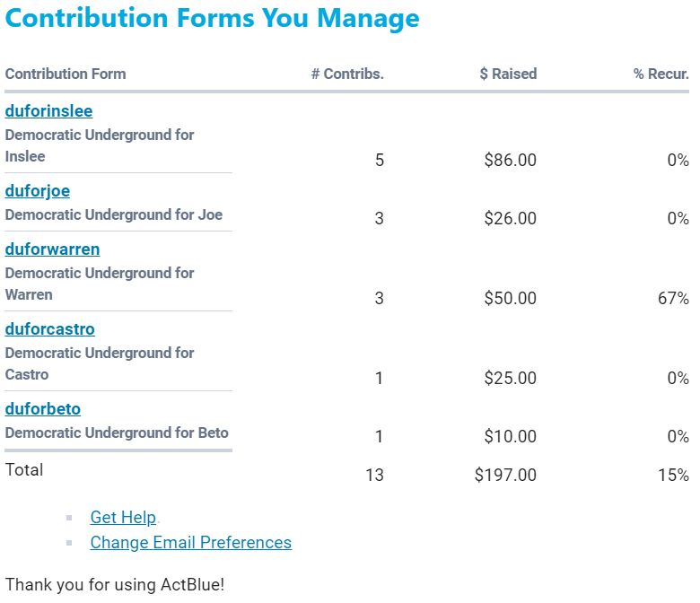Open Change Email Preferences link
The width and height of the screenshot is (700, 603).
(x=190, y=543)
